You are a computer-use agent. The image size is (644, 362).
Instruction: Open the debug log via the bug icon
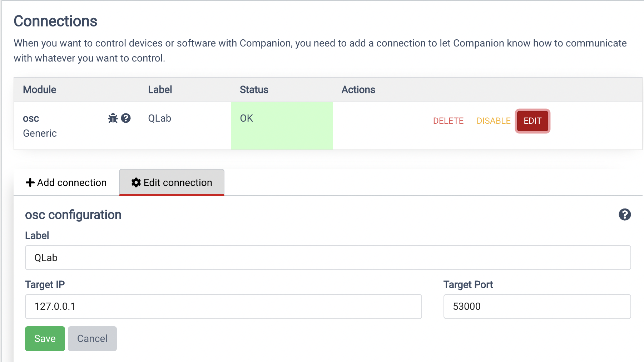tap(113, 118)
